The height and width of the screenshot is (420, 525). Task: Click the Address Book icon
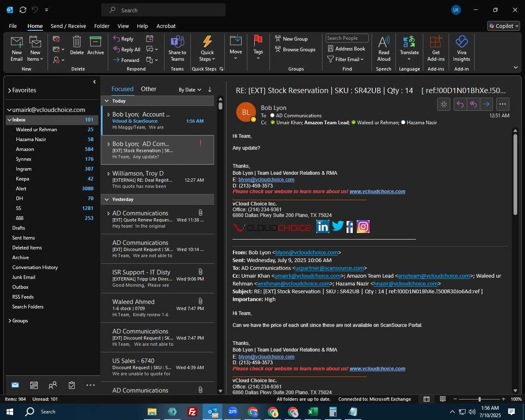[331, 48]
